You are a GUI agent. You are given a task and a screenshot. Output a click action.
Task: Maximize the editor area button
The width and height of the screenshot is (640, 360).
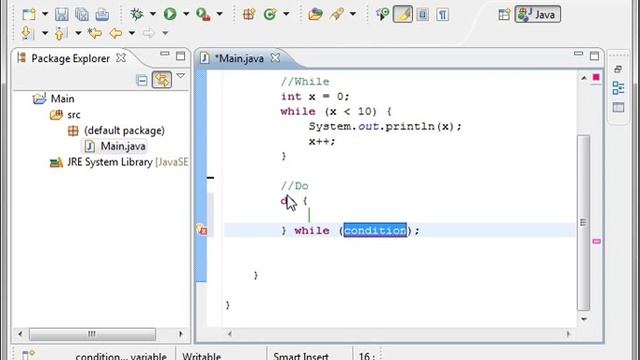click(x=594, y=56)
